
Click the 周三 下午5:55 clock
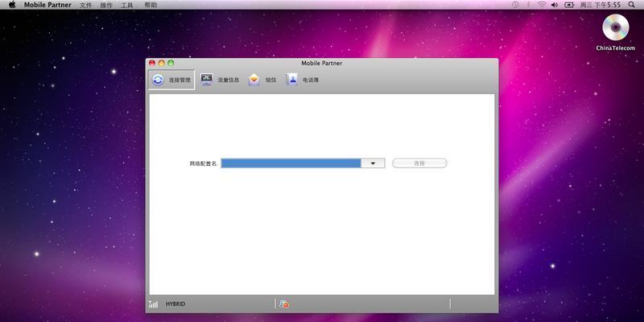[600, 5]
